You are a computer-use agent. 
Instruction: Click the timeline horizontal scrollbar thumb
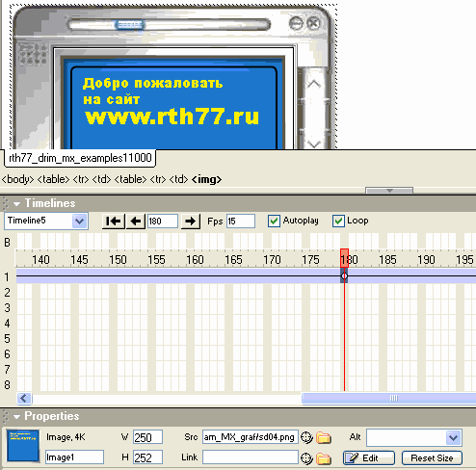coord(388,398)
